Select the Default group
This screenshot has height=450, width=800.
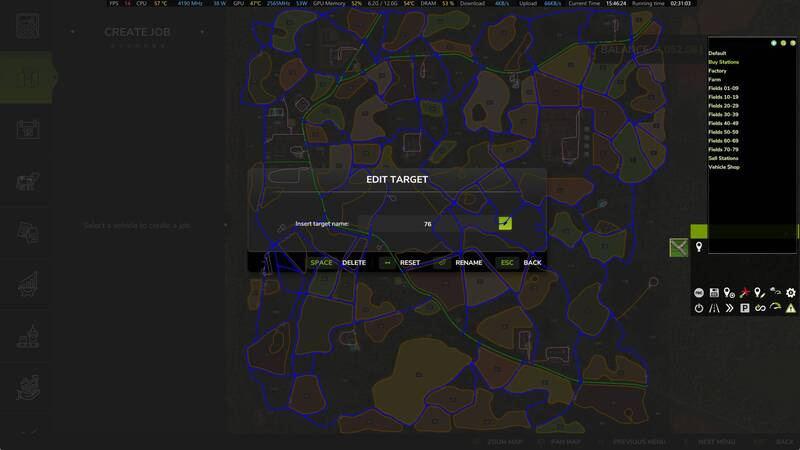pos(717,53)
